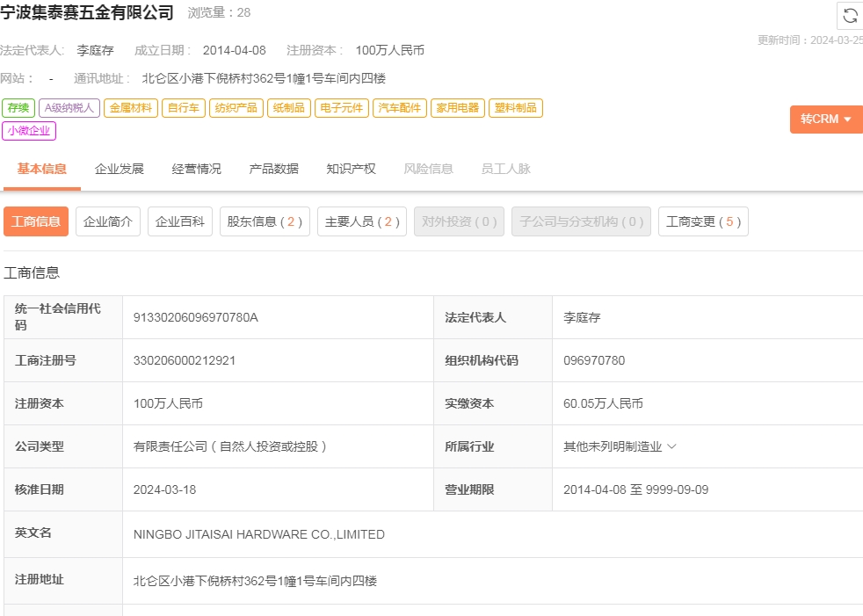Click the 通讯地址 address in header
The width and height of the screenshot is (863, 616).
point(264,79)
